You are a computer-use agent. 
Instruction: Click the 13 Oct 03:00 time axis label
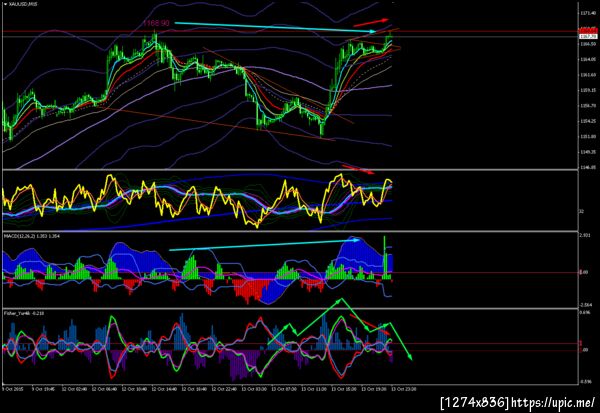pos(254,389)
